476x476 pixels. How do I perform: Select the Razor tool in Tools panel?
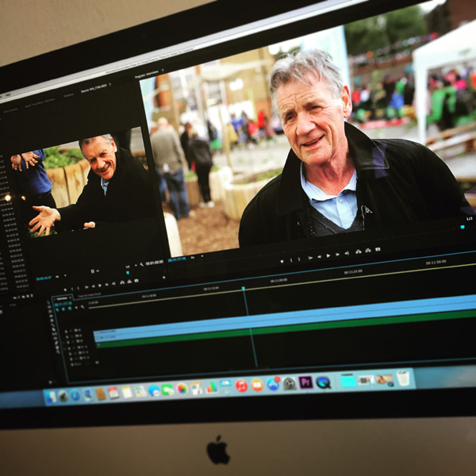[x=53, y=329]
